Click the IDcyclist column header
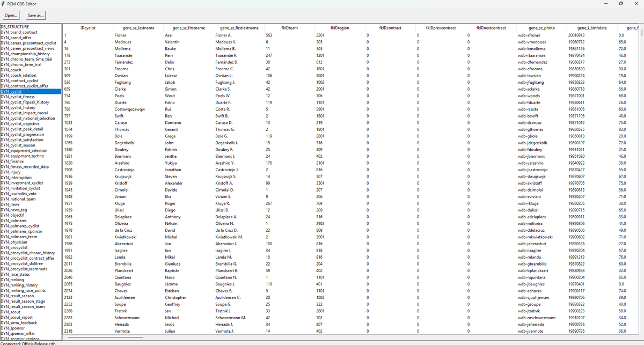 tap(87, 27)
